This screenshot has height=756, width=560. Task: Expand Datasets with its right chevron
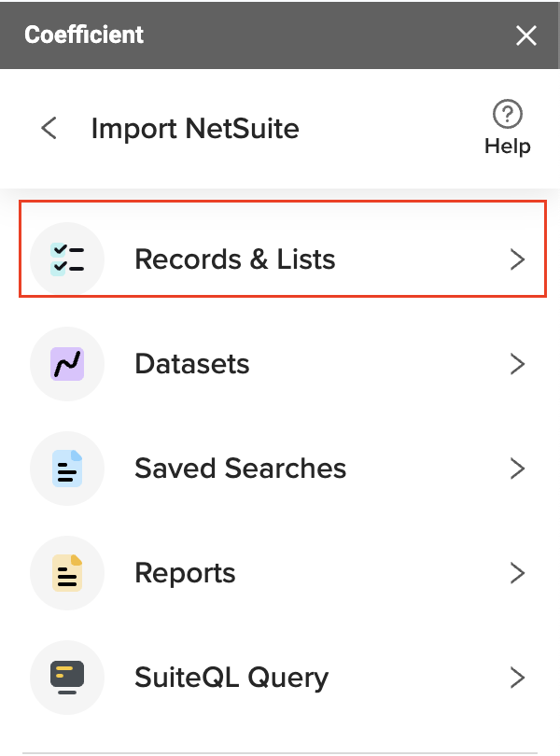518,364
